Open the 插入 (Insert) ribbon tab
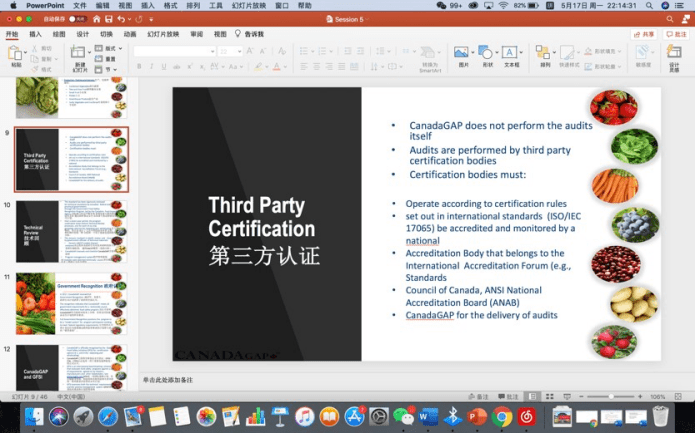Screen dimensions: 695x434 [35, 34]
